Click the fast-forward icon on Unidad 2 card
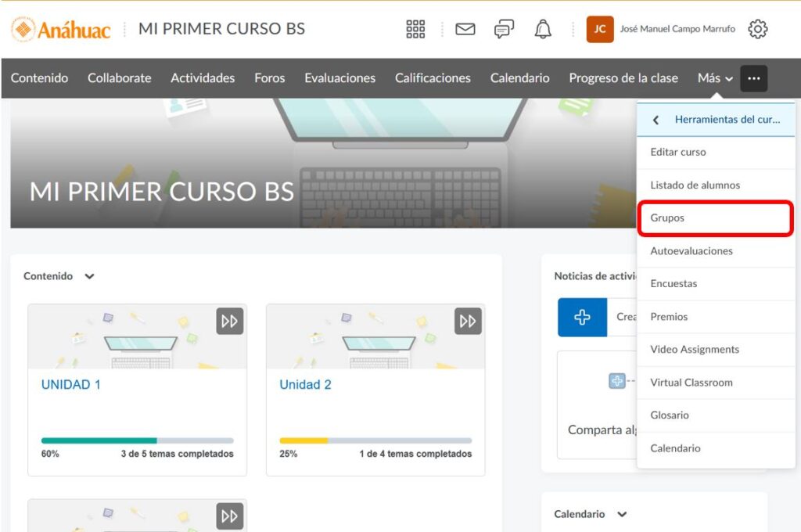The height and width of the screenshot is (532, 801). click(x=468, y=321)
